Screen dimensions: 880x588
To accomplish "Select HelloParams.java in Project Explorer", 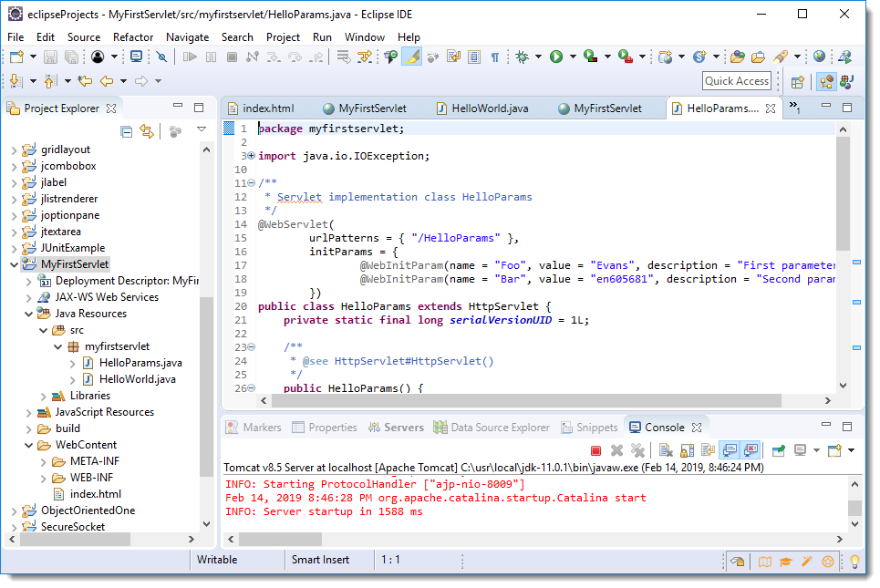I will tap(140, 363).
